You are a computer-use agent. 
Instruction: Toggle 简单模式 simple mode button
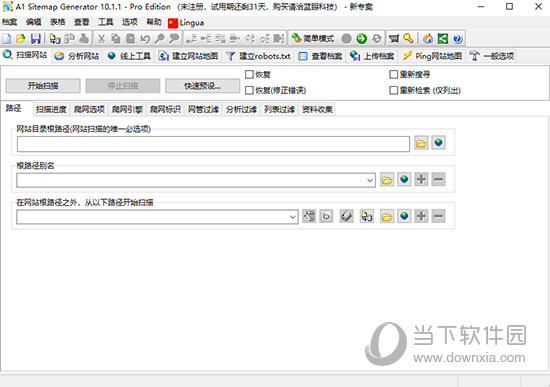(x=313, y=38)
